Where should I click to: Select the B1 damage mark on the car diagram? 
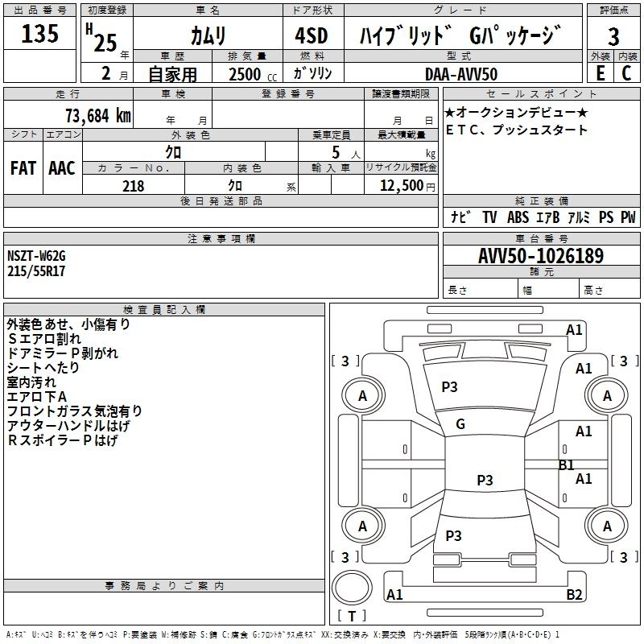(567, 464)
